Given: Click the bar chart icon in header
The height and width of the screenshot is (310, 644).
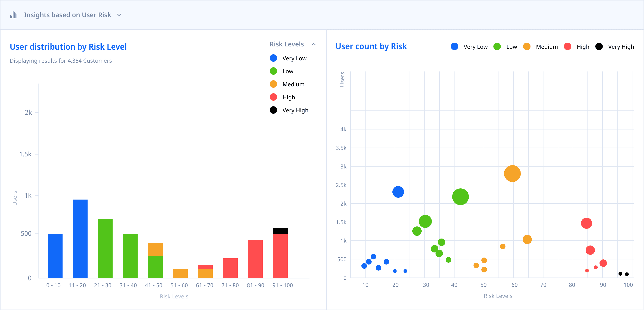Looking at the screenshot, I should point(14,15).
